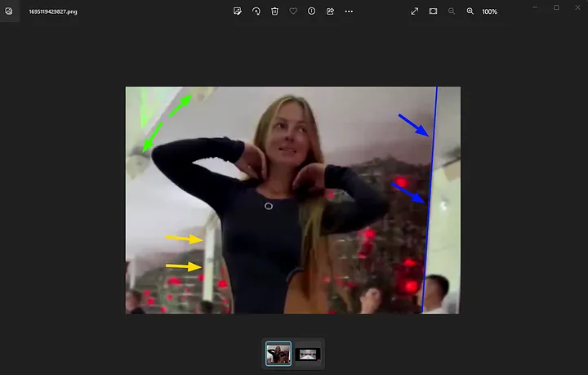Open the Photos app home icon
Image resolution: width=588 pixels, height=375 pixels.
point(9,11)
